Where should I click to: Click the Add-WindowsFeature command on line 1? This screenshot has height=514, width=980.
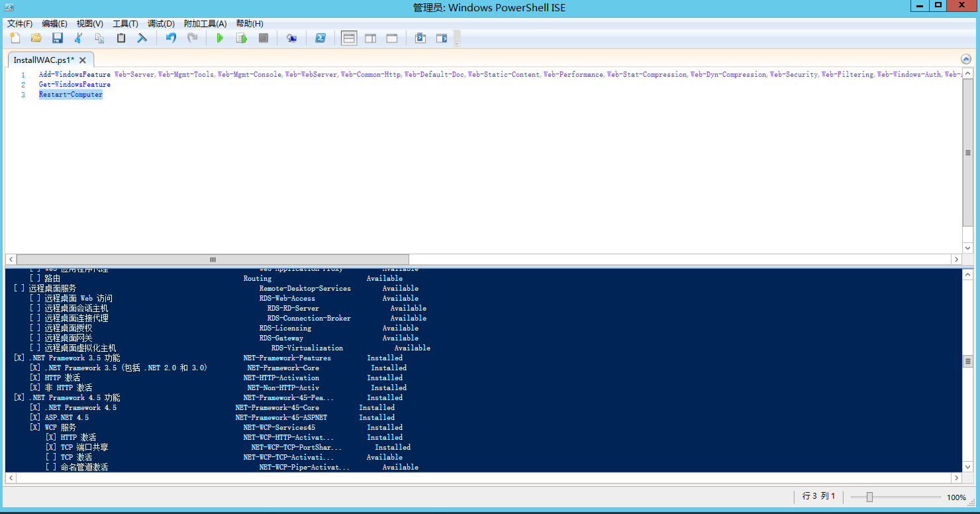(75, 75)
